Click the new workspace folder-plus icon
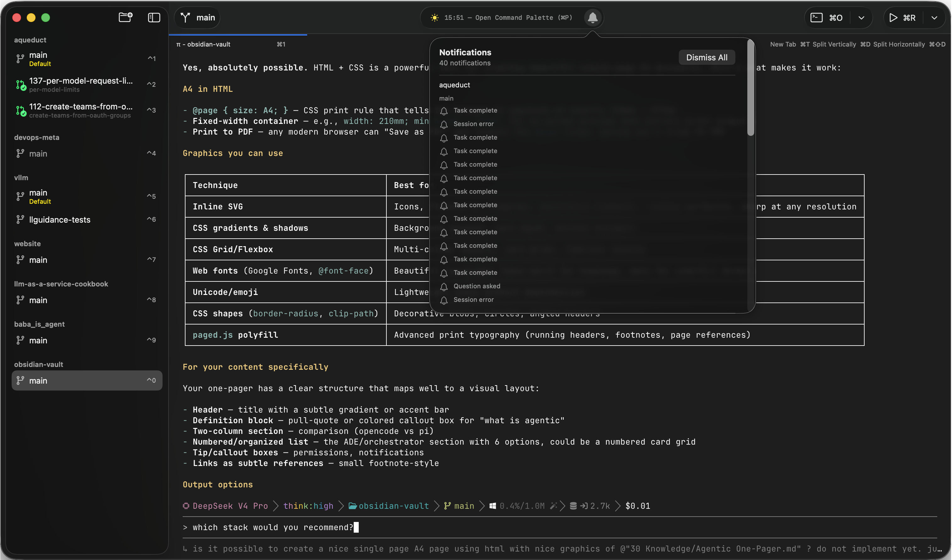 (125, 17)
